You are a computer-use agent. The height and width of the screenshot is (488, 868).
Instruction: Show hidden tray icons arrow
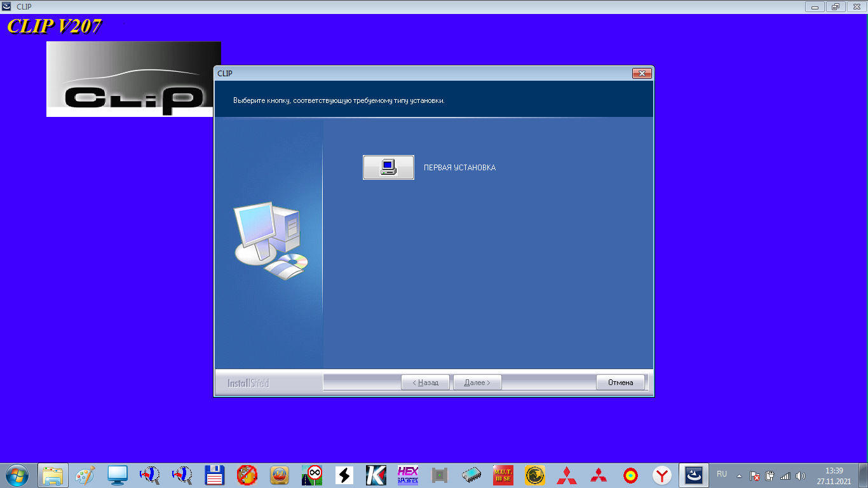pyautogui.click(x=739, y=475)
